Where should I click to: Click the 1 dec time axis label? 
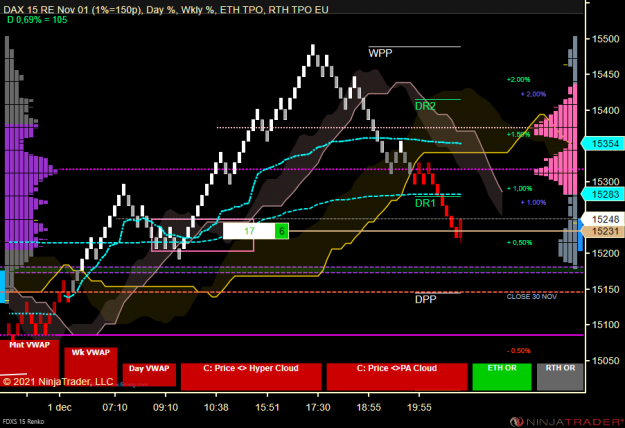click(x=59, y=407)
